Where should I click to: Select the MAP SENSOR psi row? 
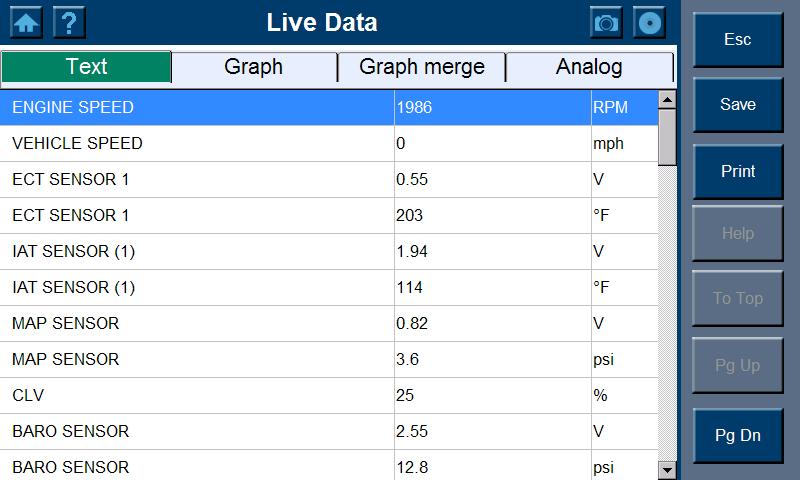329,360
